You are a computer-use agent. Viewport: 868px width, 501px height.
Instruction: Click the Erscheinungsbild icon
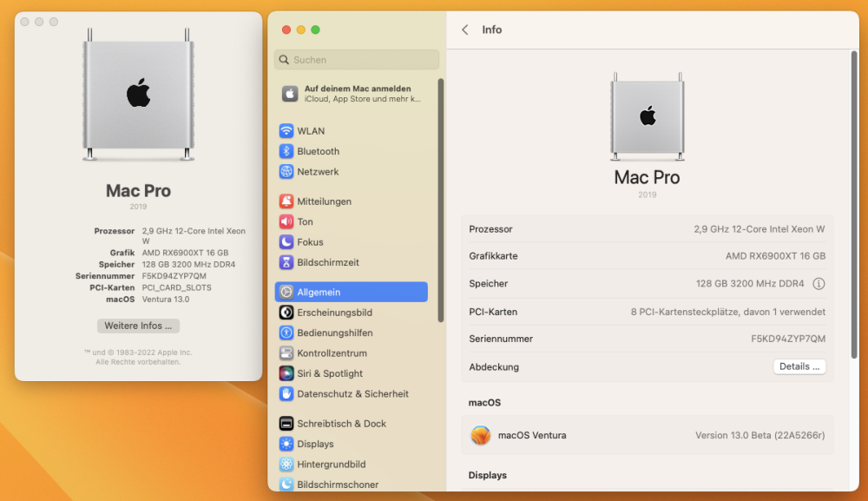[286, 313]
